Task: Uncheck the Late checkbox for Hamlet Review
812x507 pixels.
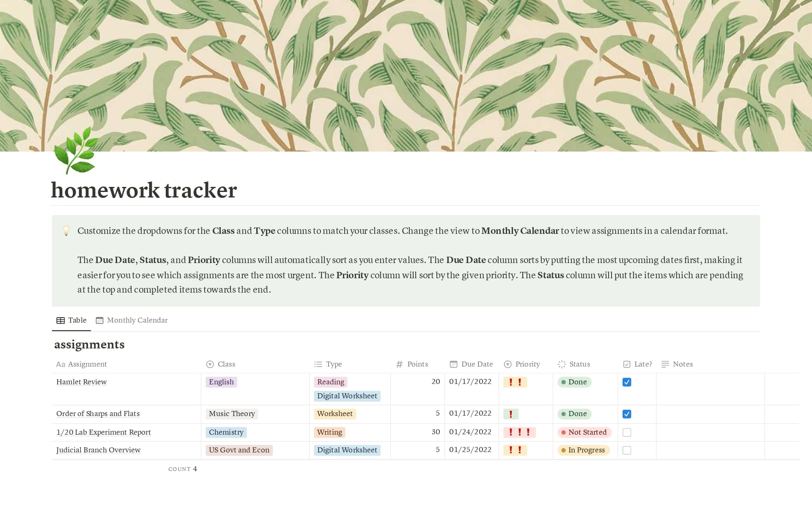Action: 627,382
